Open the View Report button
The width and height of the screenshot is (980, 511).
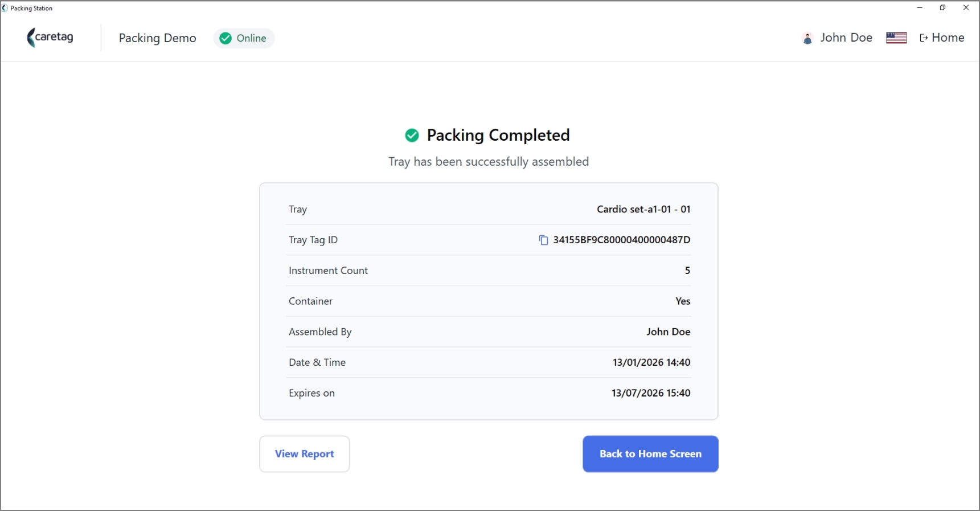coord(305,454)
